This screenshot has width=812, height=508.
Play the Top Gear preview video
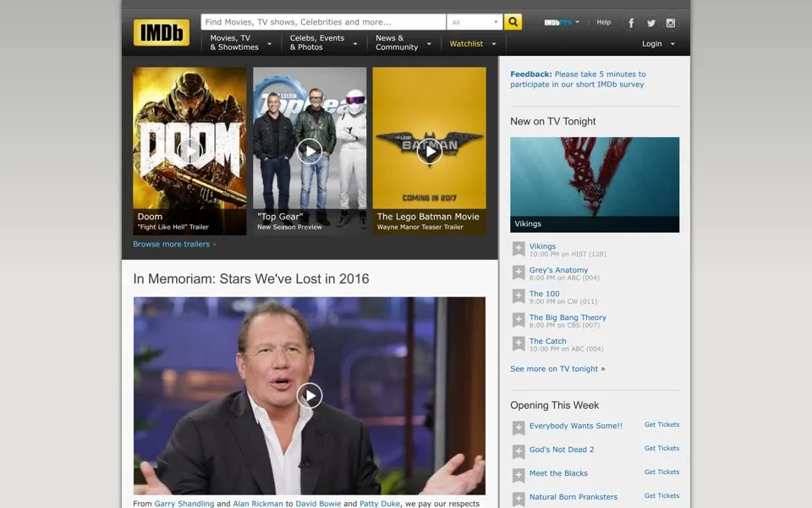[310, 152]
